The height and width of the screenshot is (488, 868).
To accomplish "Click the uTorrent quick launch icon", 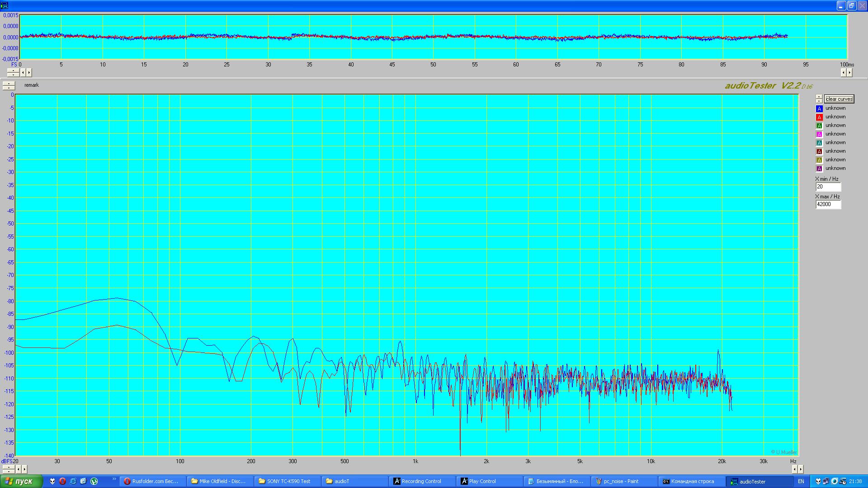I will tap(94, 481).
